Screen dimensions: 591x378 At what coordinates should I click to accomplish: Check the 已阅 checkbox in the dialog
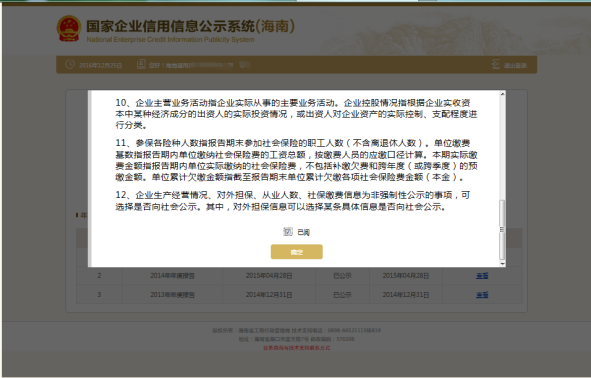pos(288,232)
